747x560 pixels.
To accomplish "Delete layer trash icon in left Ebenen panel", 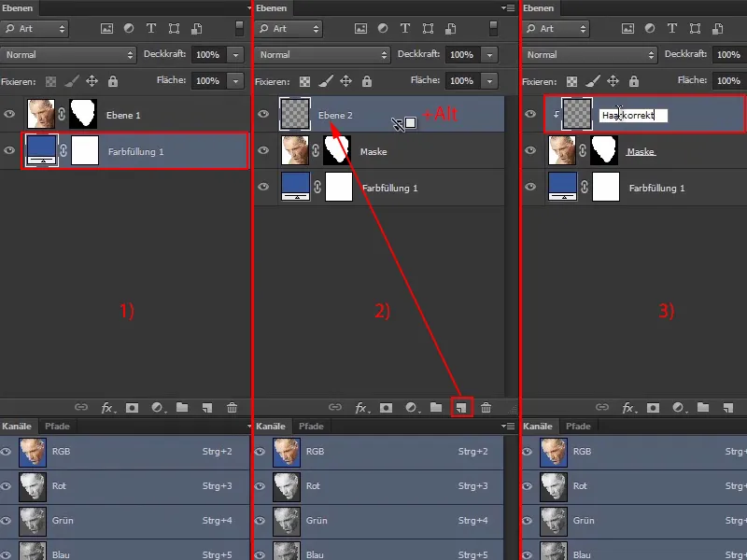I will [232, 408].
